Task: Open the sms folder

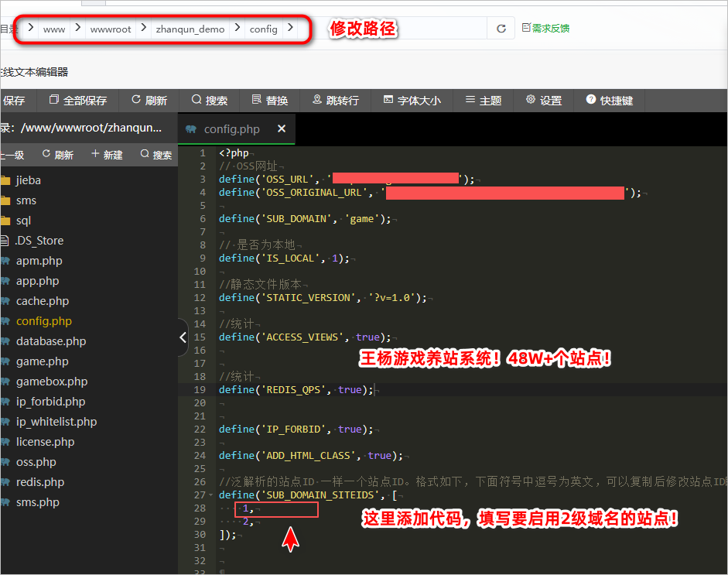Action: point(26,200)
